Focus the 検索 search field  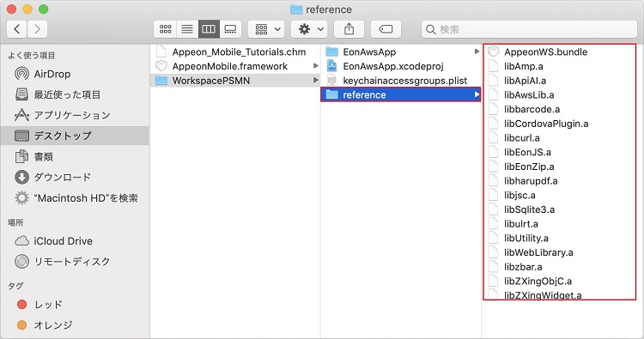pyautogui.click(x=529, y=29)
